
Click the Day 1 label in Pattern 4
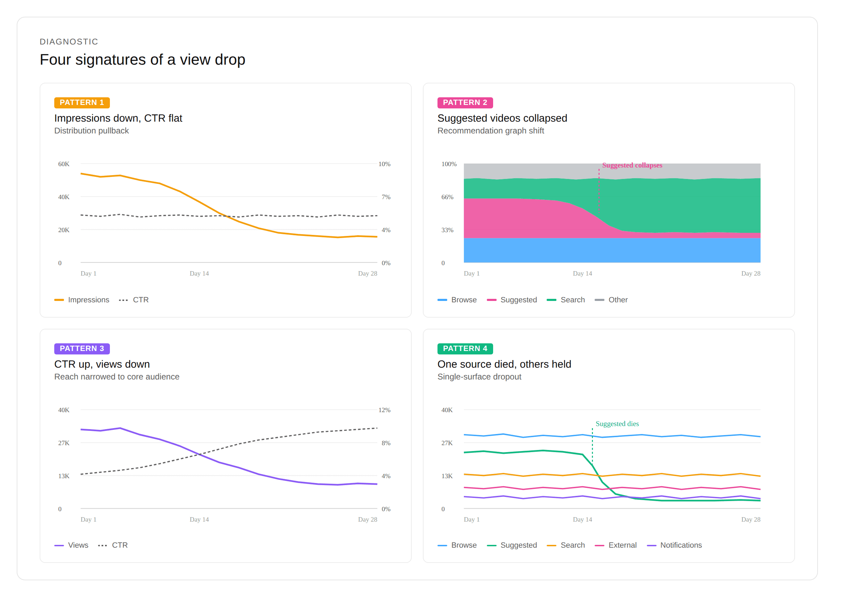(472, 520)
